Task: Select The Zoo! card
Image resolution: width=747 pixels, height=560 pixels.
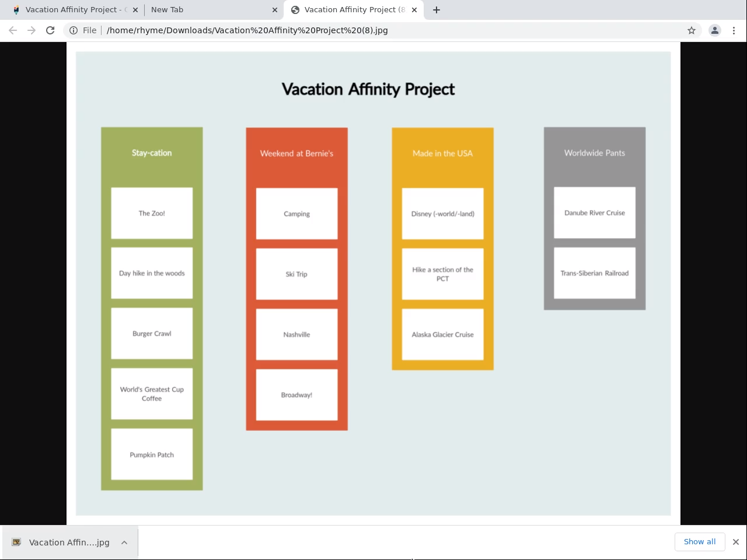Action: point(152,213)
